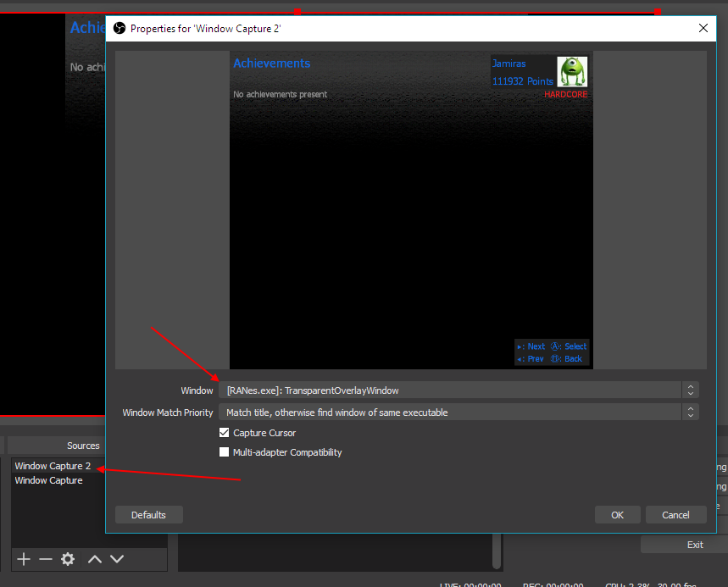The image size is (728, 587).
Task: Select Window Capture 2 in the sources list
Action: (53, 466)
